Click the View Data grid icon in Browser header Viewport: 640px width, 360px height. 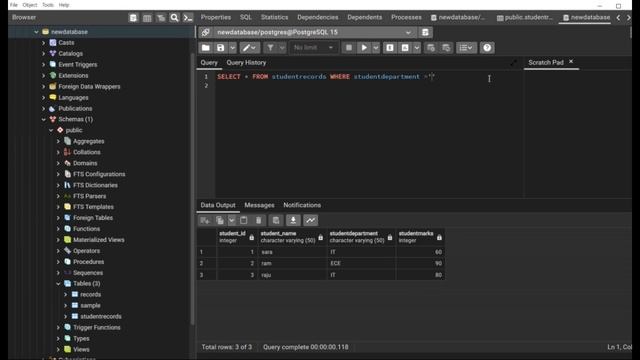pyautogui.click(x=147, y=18)
